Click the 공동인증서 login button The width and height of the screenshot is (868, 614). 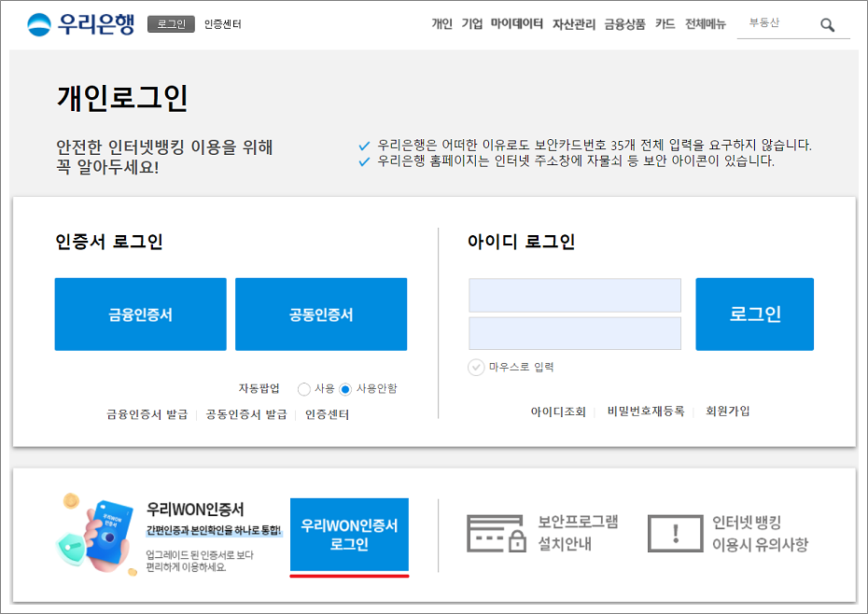point(321,314)
